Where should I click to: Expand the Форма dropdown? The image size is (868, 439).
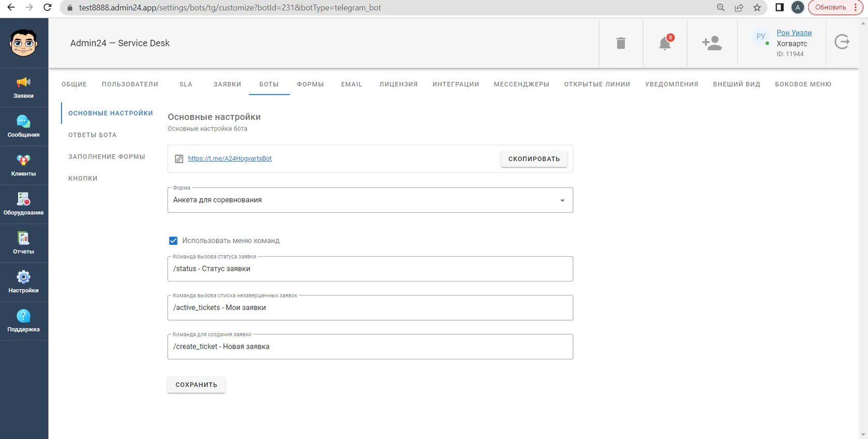coord(370,200)
